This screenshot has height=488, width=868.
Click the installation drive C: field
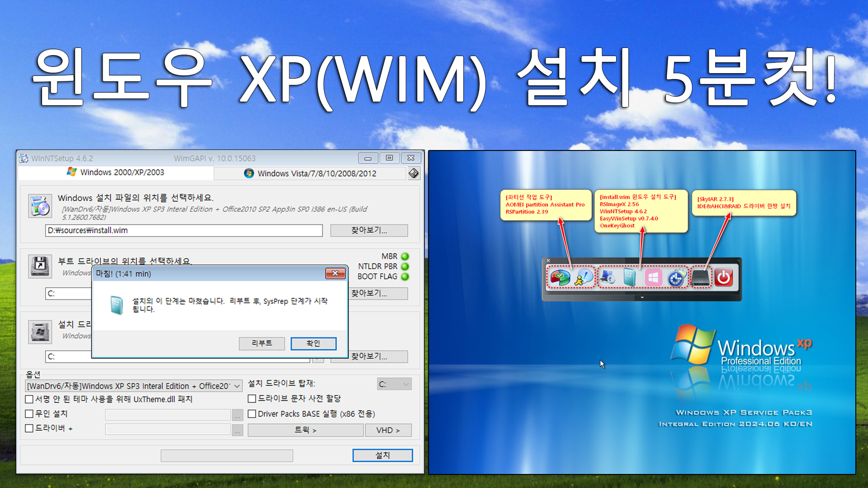pos(68,357)
